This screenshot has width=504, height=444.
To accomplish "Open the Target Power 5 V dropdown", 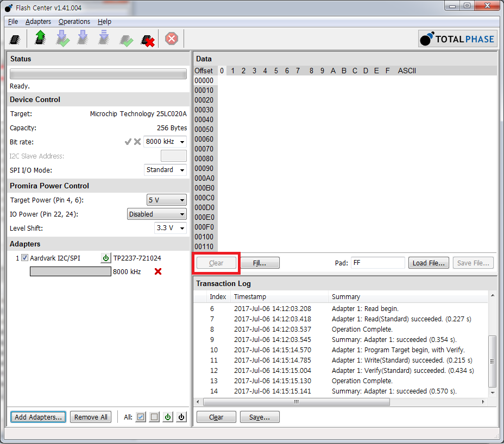I will [167, 200].
